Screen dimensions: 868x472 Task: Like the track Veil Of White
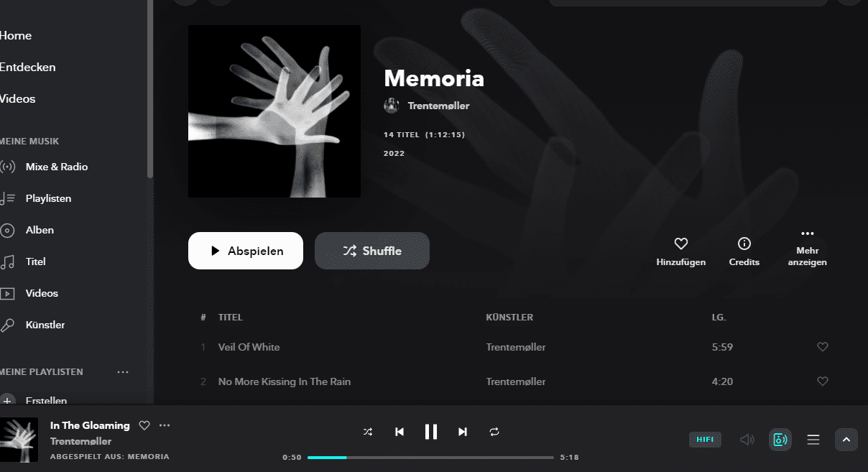click(x=823, y=347)
